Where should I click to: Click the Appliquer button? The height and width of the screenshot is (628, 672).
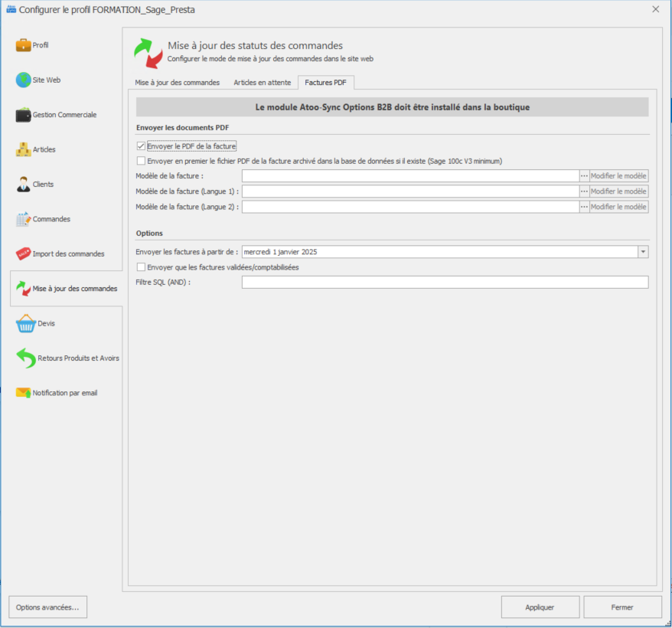[540, 607]
